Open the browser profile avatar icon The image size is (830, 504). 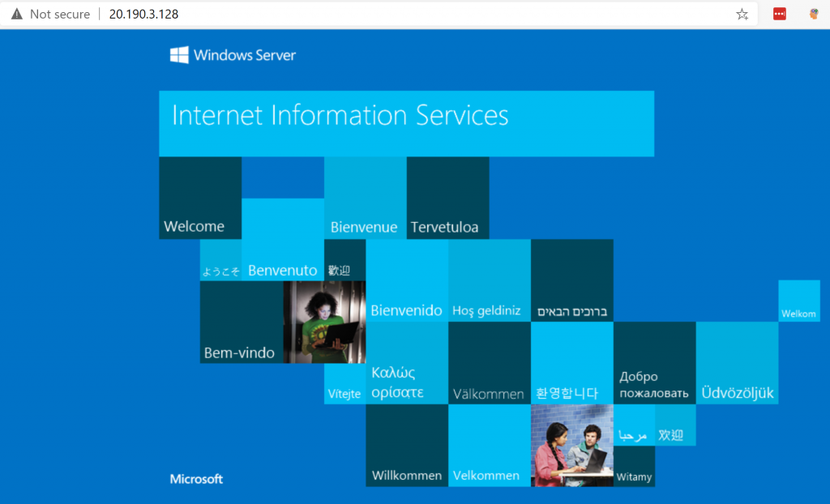click(814, 14)
